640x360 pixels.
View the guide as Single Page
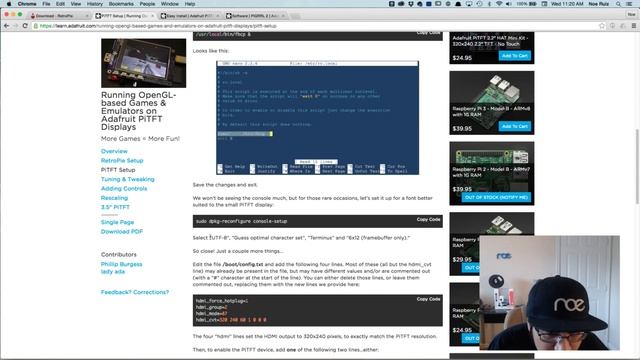tap(118, 222)
